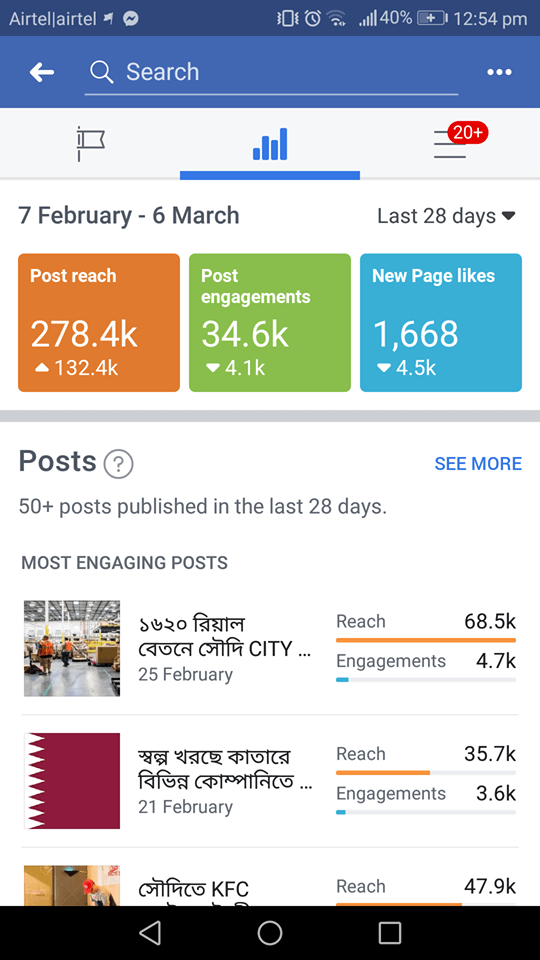Click the 68.5k Reach progress bar
The height and width of the screenshot is (960, 540).
point(426,640)
